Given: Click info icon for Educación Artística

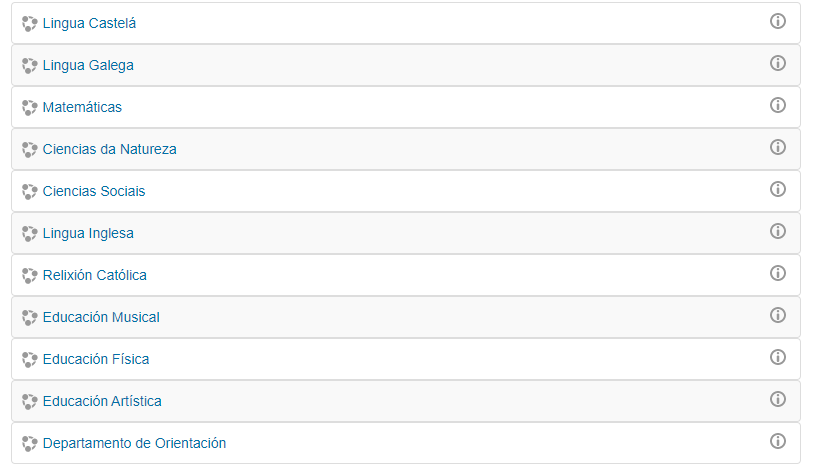Looking at the screenshot, I should click(777, 399).
